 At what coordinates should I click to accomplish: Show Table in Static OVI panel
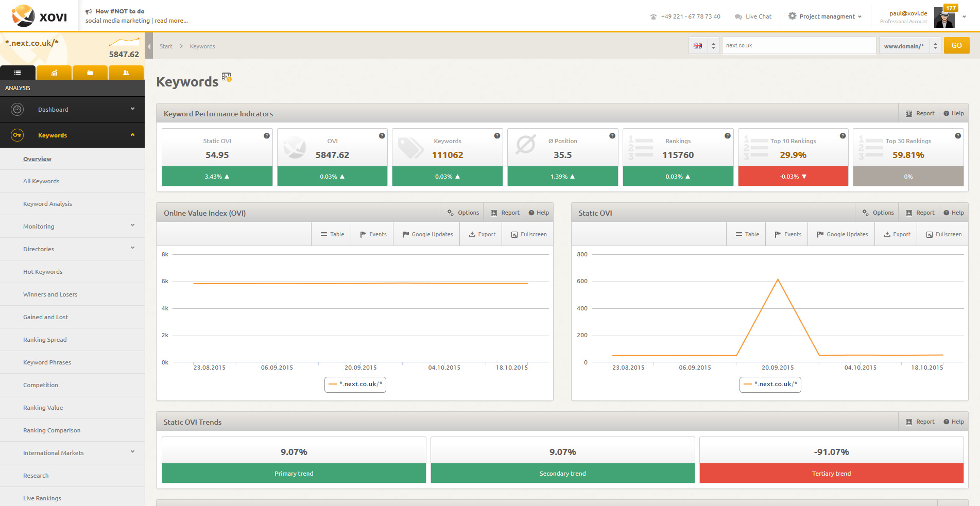point(747,234)
